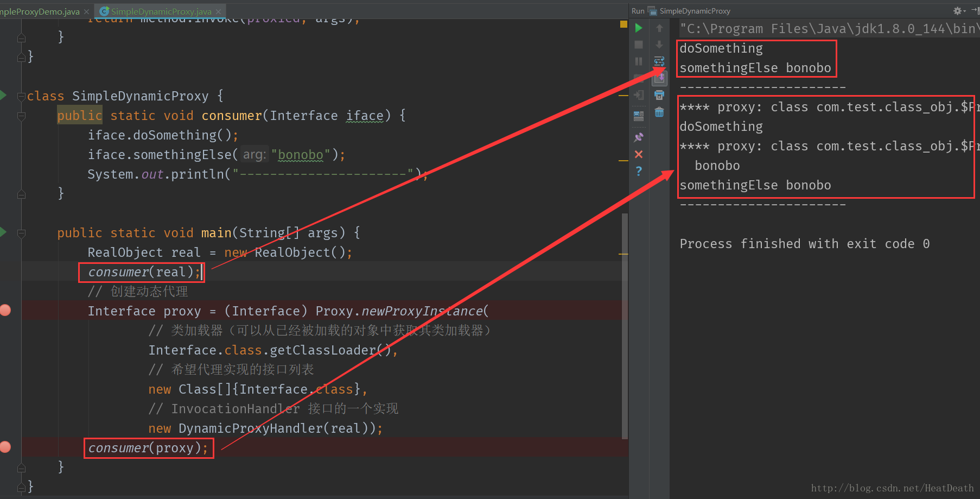980x499 pixels.
Task: Click the yellow inspection status indicator
Action: (623, 24)
